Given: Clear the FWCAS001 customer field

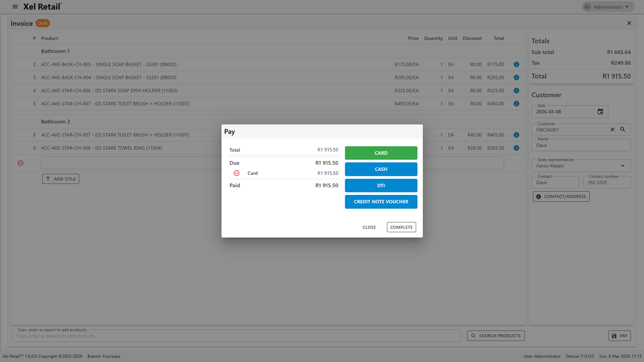Looking at the screenshot, I should pyautogui.click(x=612, y=129).
